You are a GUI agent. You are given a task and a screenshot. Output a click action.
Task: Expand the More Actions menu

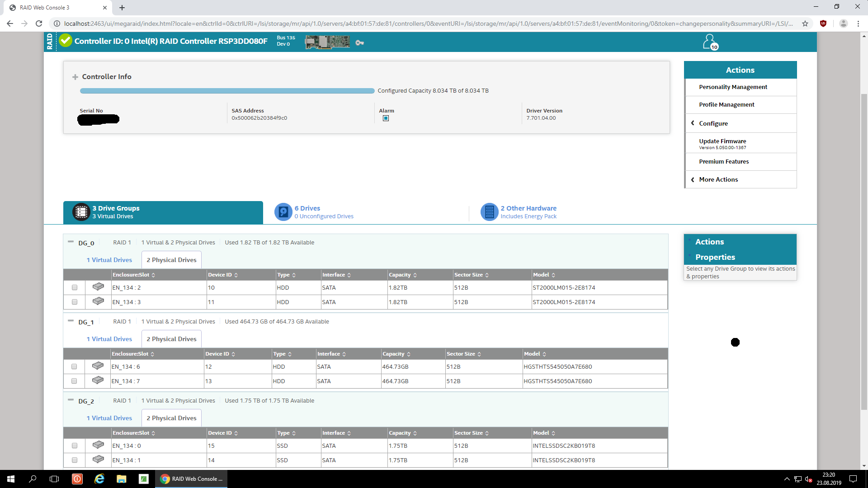pyautogui.click(x=718, y=179)
